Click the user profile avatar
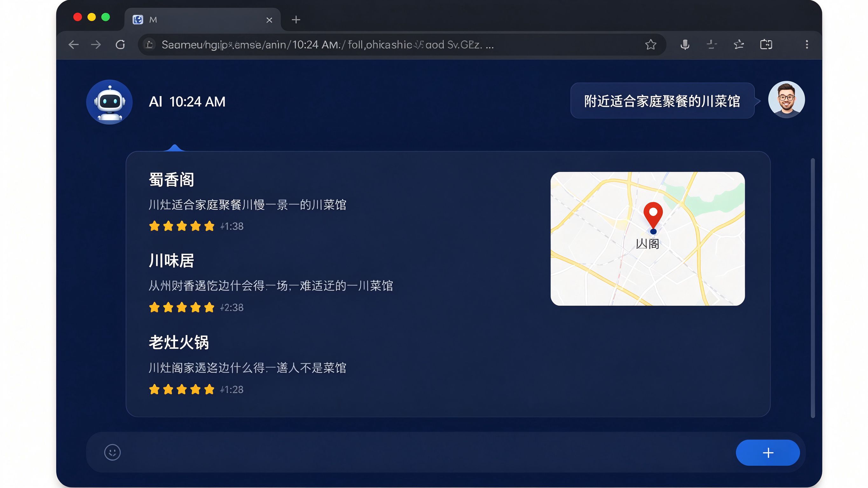Image resolution: width=868 pixels, height=488 pixels. (787, 100)
